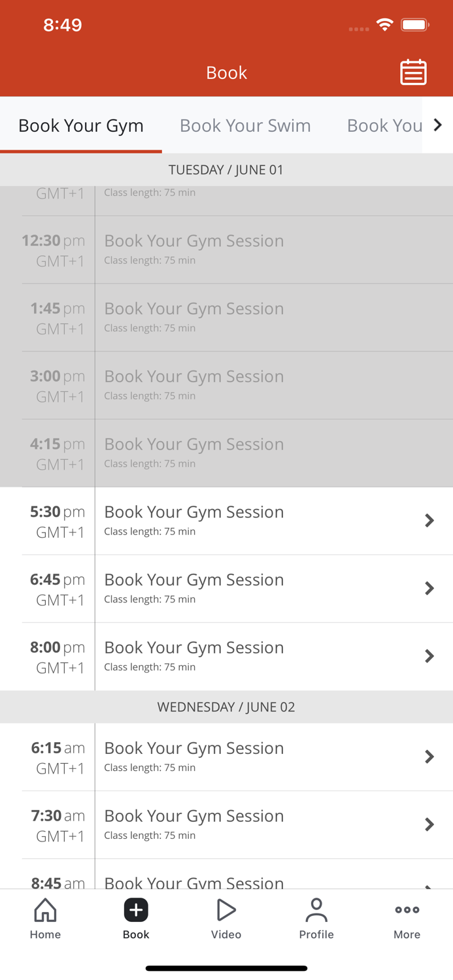
Task: Expand the 5:30 pm gym session details
Action: pyautogui.click(x=429, y=520)
